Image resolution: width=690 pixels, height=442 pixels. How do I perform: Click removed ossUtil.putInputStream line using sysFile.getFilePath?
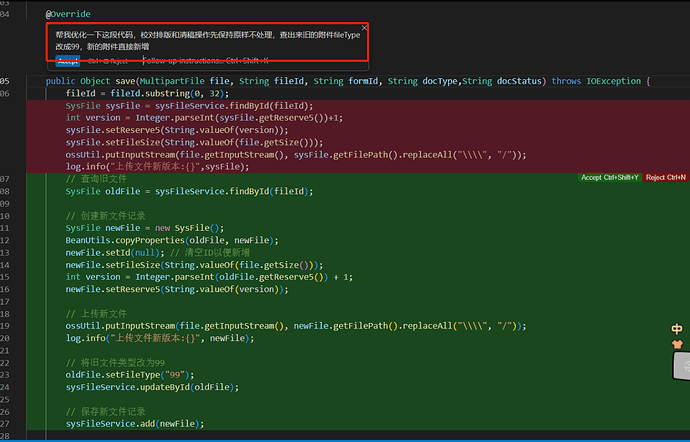296,155
